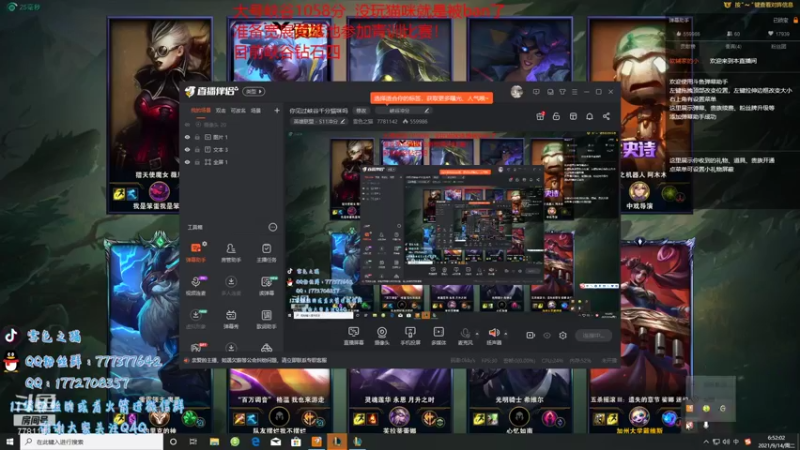Hide the 文本 3 layer with eye icon
The height and width of the screenshot is (450, 800).
point(187,149)
